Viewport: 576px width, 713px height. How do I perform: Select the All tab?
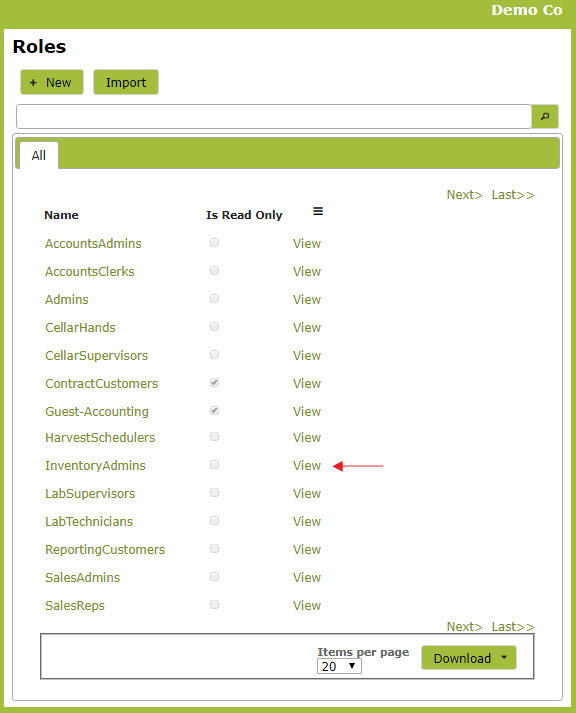[39, 156]
